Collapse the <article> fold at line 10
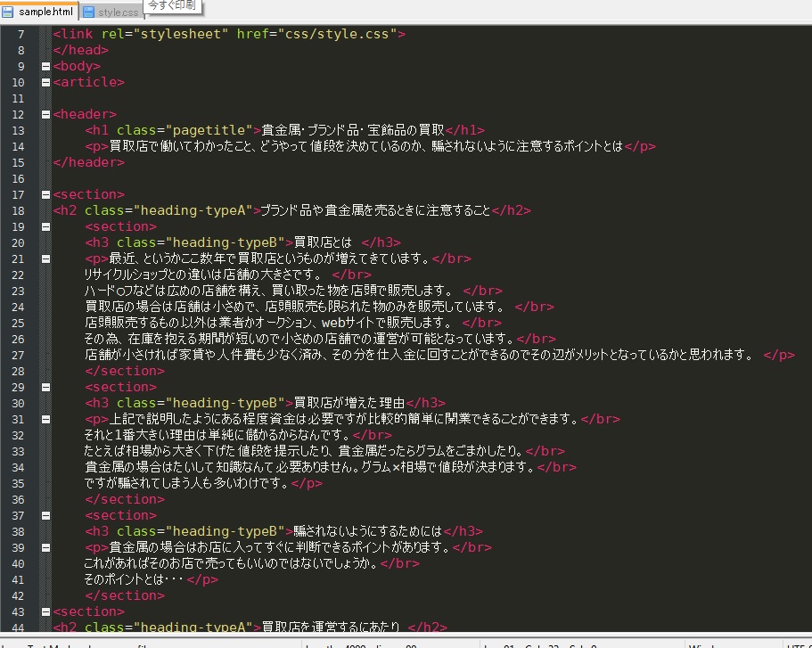812x648 pixels. pyautogui.click(x=45, y=81)
